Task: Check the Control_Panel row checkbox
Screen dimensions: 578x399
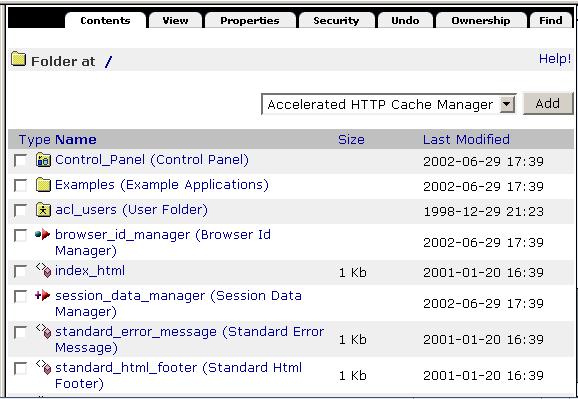Action: (20, 161)
